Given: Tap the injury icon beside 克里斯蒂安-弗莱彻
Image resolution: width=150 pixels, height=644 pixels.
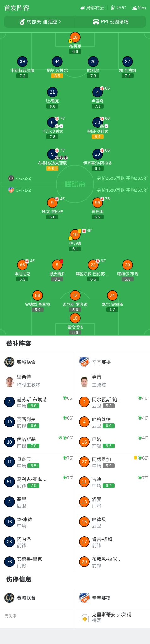Looking at the screenshot, I should (x=84, y=617).
